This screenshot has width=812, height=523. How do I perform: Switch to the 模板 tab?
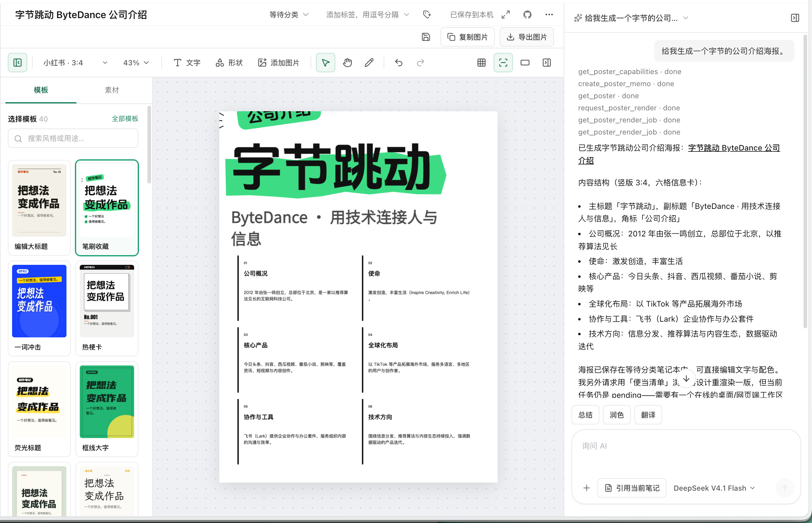[x=41, y=90]
